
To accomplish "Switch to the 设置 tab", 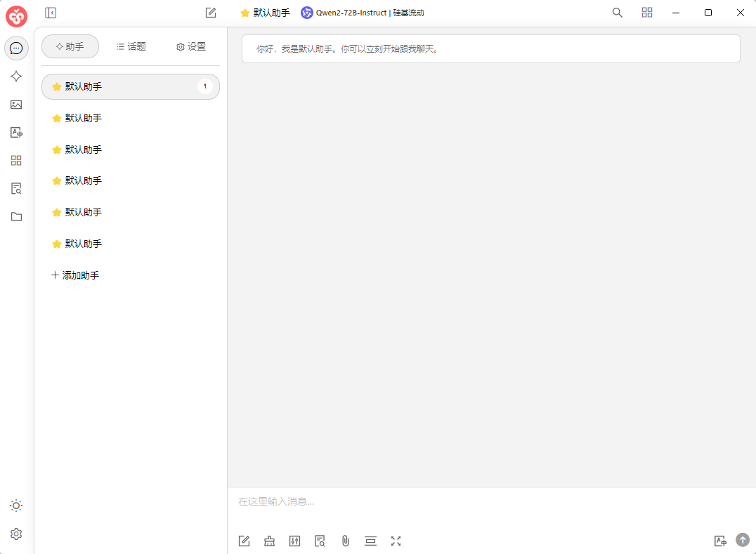I will click(x=191, y=46).
